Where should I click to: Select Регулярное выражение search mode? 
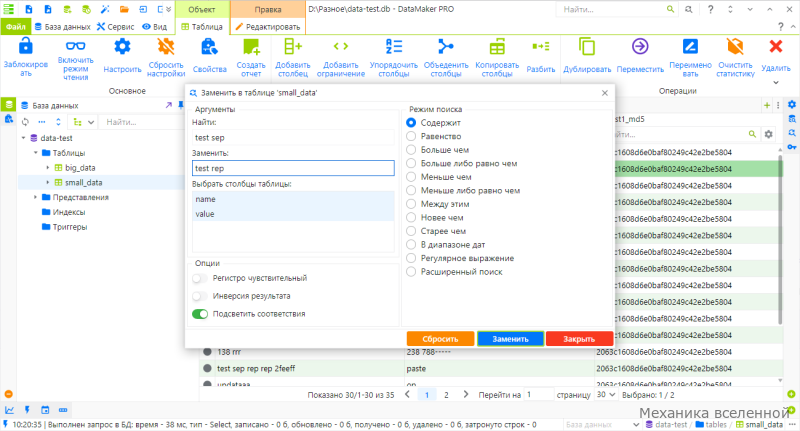click(x=411, y=258)
